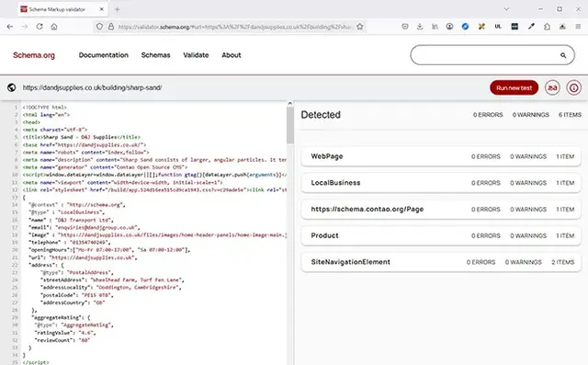Click the "telephone" code line
Viewport: 588px width, 365px height.
click(x=70, y=243)
